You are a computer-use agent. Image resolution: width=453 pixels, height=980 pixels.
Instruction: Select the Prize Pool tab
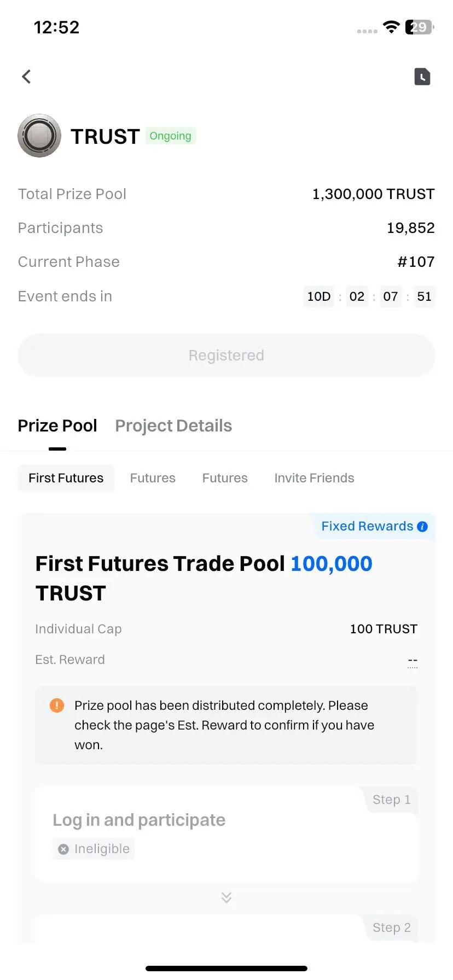(x=57, y=425)
